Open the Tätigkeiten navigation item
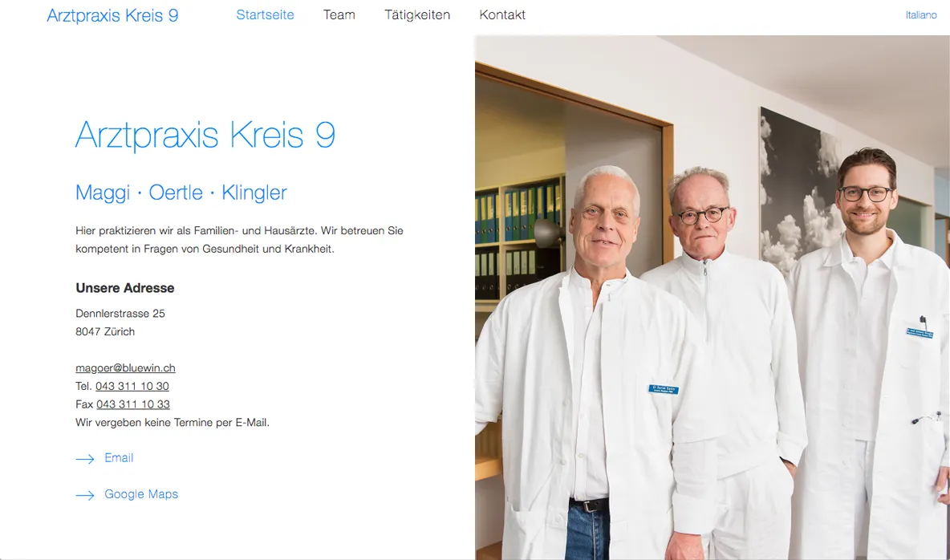Viewport: 950px width, 560px height. pos(417,15)
